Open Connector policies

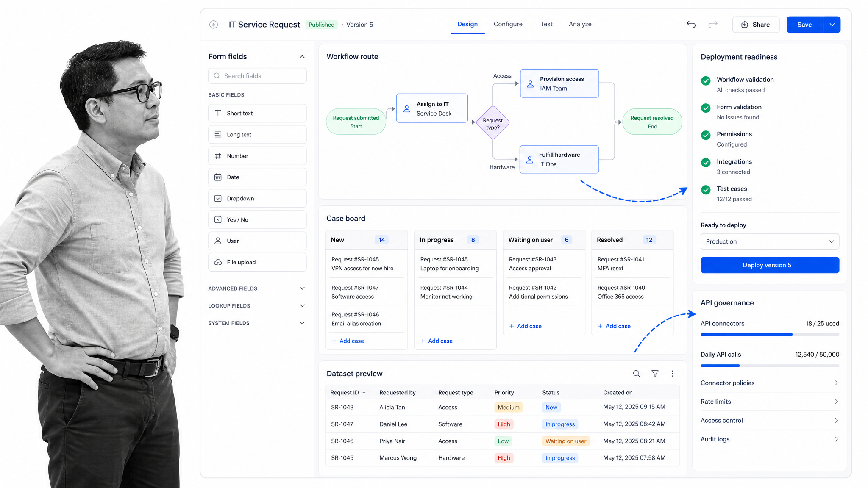pyautogui.click(x=770, y=383)
